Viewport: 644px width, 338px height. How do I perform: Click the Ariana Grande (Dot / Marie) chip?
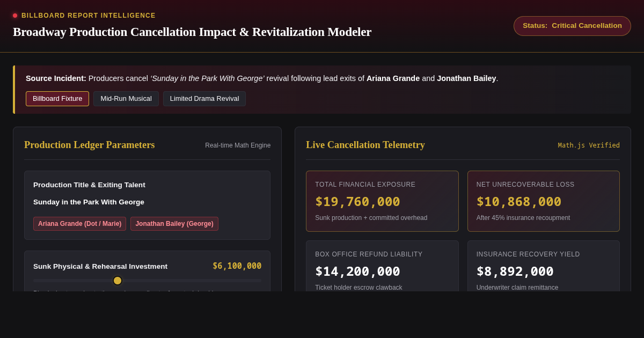[x=79, y=224]
